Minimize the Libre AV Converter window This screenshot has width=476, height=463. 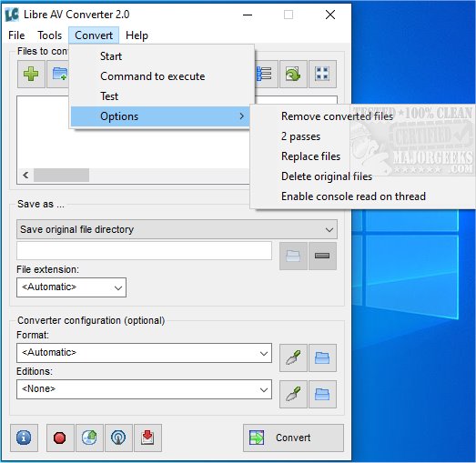tap(248, 15)
